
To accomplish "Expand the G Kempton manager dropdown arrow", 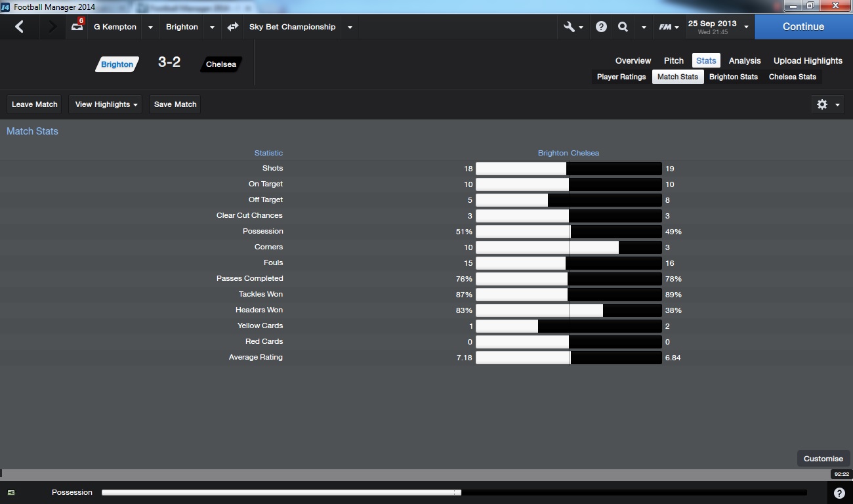I will coord(150,28).
